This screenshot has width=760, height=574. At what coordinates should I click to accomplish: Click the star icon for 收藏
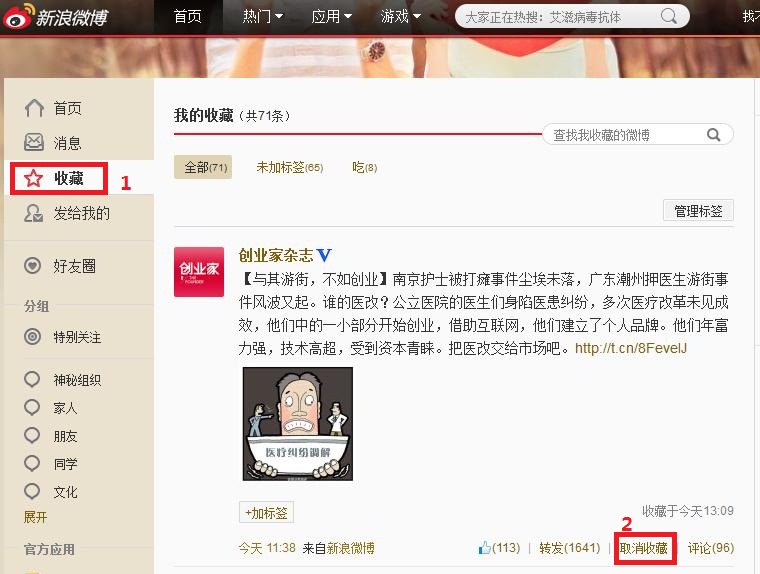[34, 179]
